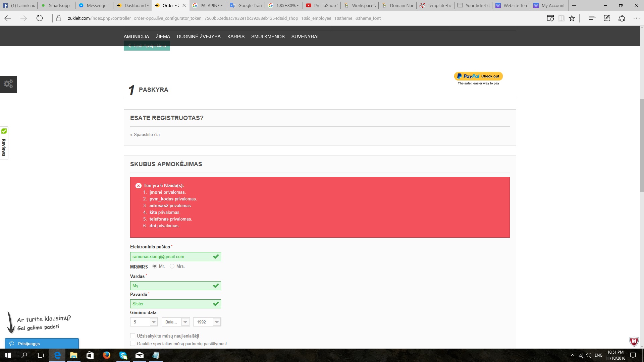Viewport: 644px width, 362px height.
Task: Open the Reading view icon
Action: point(561,18)
